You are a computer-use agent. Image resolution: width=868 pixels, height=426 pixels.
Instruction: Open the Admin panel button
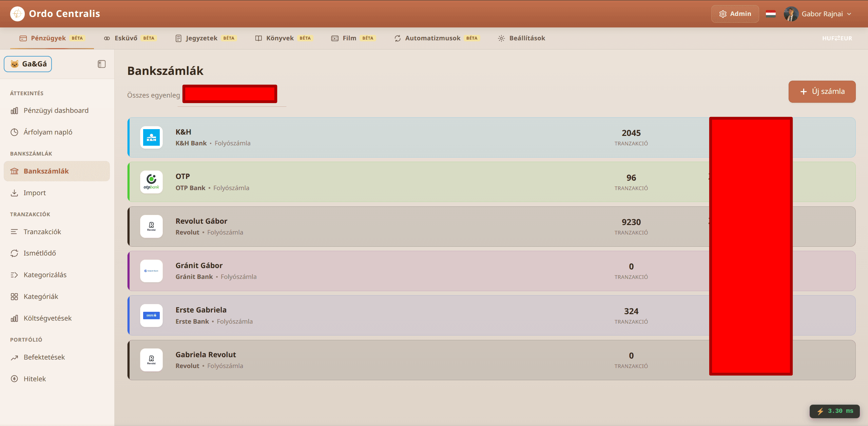point(735,14)
